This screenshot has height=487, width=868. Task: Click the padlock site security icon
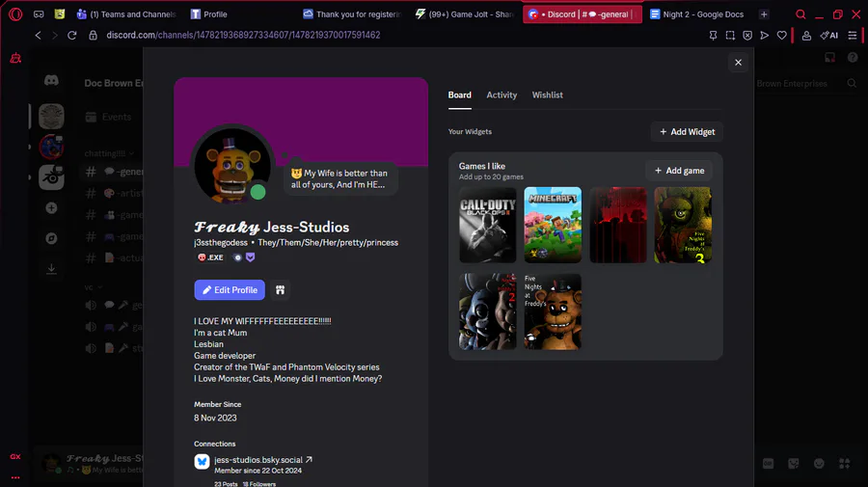pyautogui.click(x=93, y=36)
